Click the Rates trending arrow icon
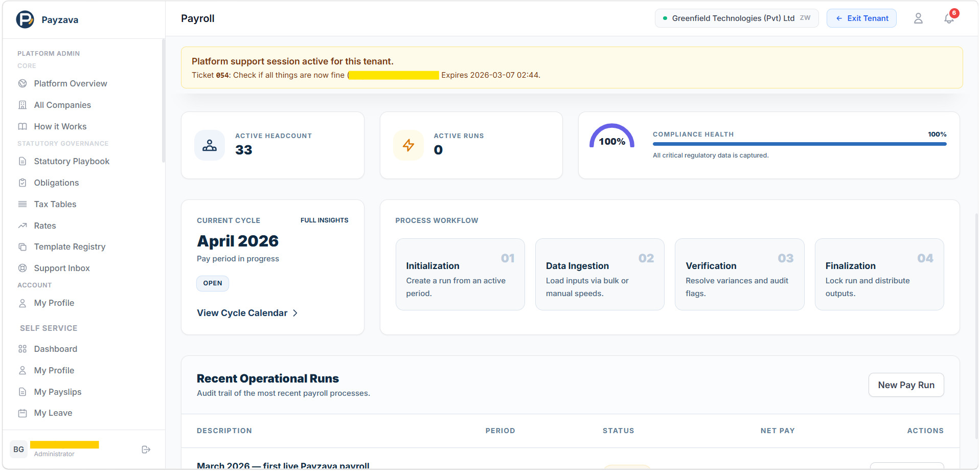Screen dimensions: 980x471 tap(22, 226)
